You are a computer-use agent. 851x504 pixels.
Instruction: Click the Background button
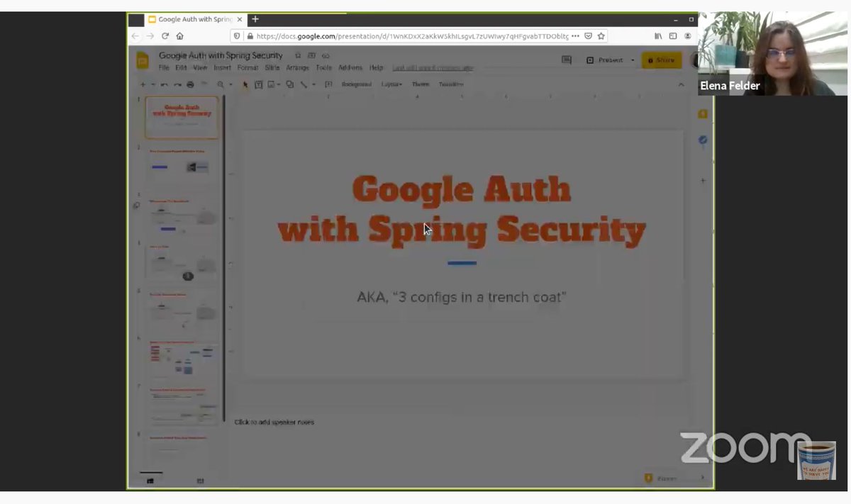pos(356,84)
